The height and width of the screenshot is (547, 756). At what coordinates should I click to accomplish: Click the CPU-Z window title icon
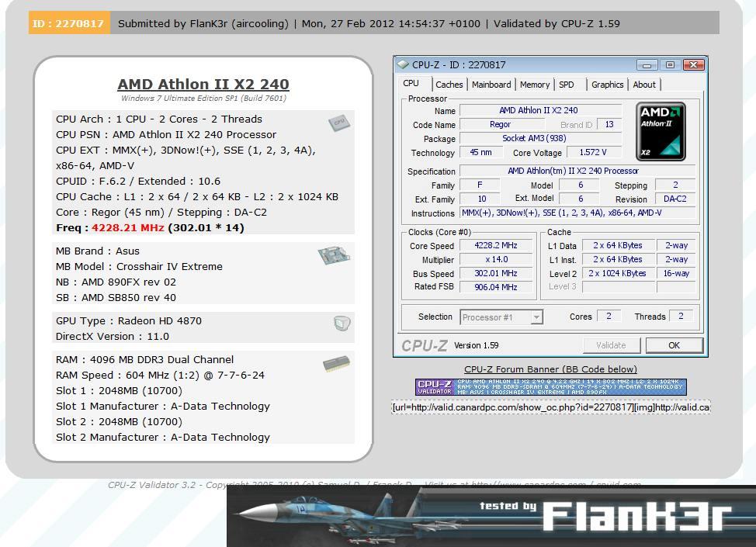pyautogui.click(x=402, y=64)
